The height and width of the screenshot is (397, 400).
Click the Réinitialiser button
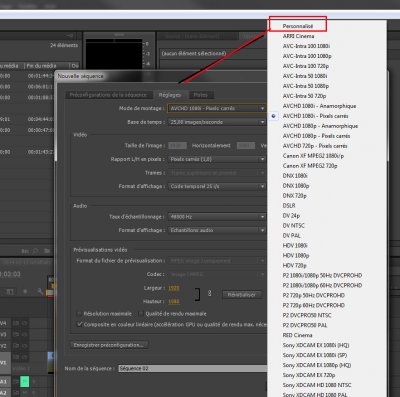click(x=242, y=295)
